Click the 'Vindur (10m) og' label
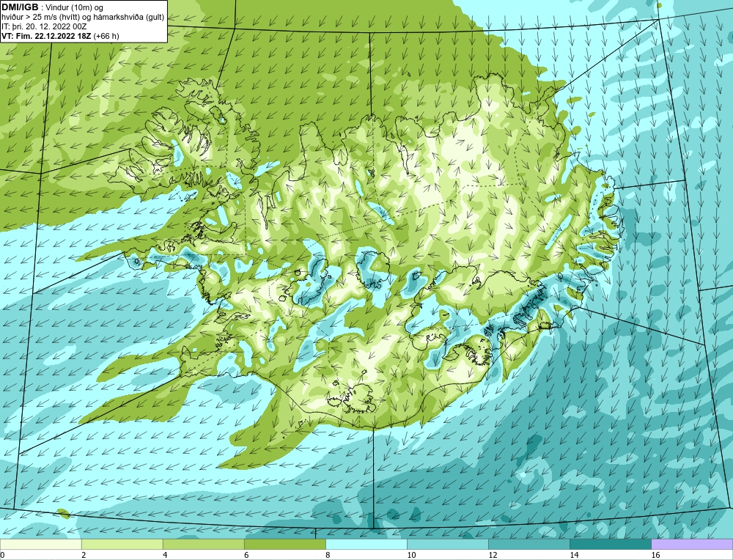This screenshot has height=560, width=733. pyautogui.click(x=75, y=8)
